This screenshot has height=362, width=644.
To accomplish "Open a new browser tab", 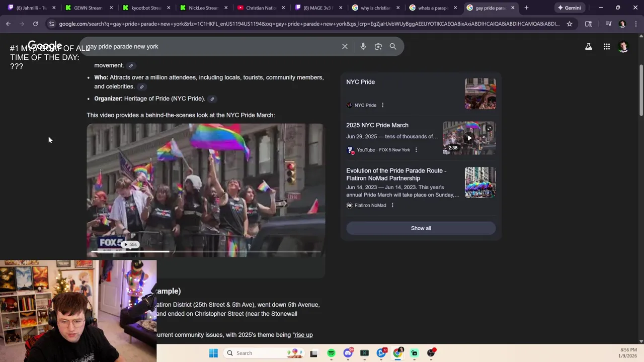I will 526,8.
